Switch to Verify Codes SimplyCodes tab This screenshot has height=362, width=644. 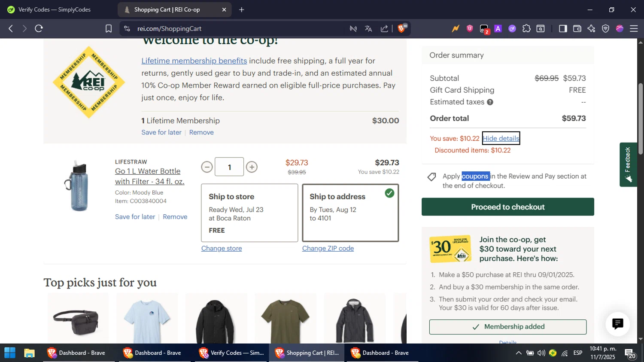[55, 9]
